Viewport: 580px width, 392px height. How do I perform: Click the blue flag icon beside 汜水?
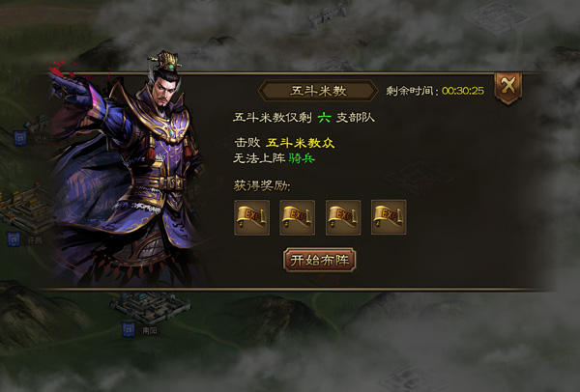click(x=20, y=138)
